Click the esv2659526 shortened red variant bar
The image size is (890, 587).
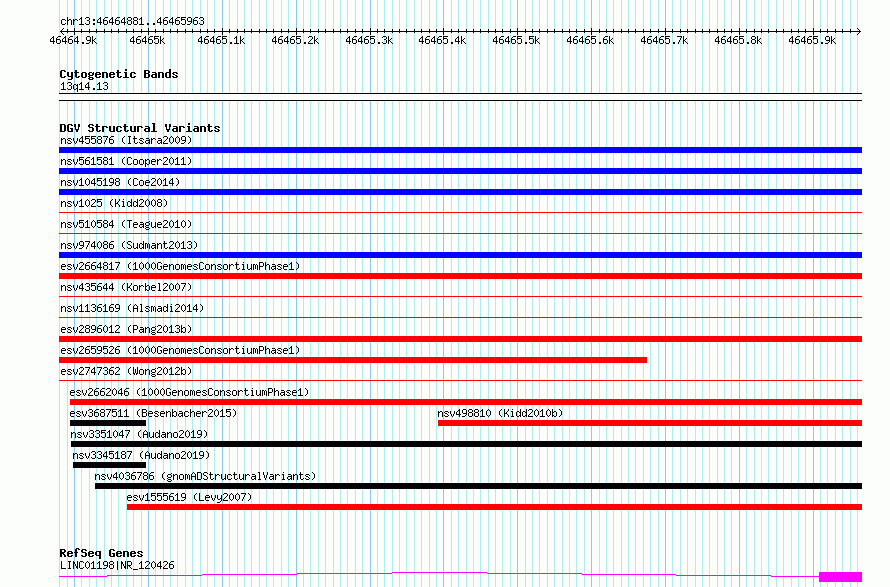click(353, 360)
